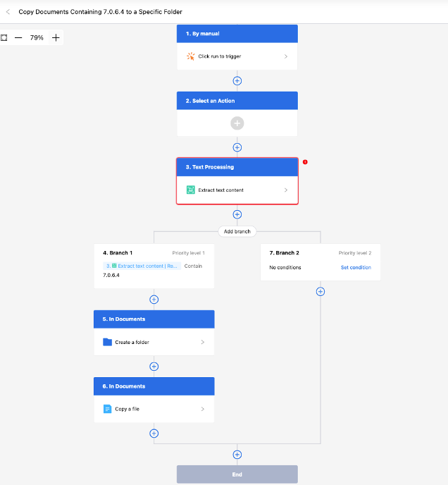This screenshot has height=485, width=448.
Task: Click the red error badge on Text Processing
Action: (x=305, y=161)
